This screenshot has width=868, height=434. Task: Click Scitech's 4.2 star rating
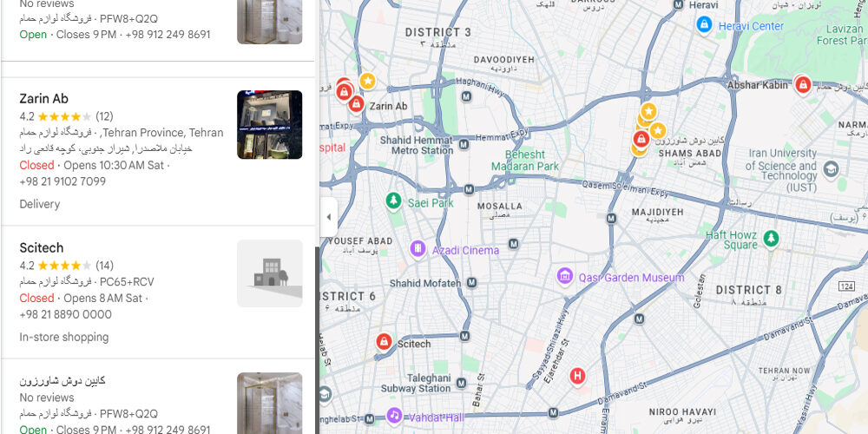pos(56,265)
